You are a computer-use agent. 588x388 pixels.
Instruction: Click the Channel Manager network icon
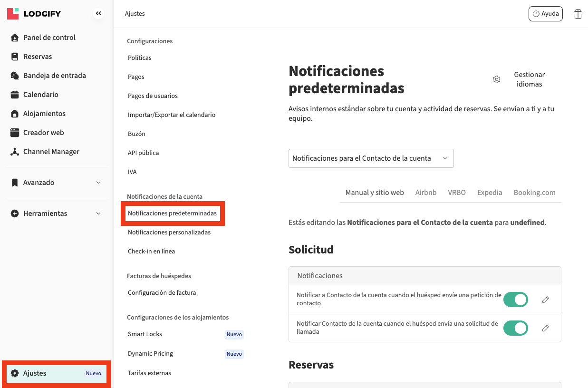15,152
